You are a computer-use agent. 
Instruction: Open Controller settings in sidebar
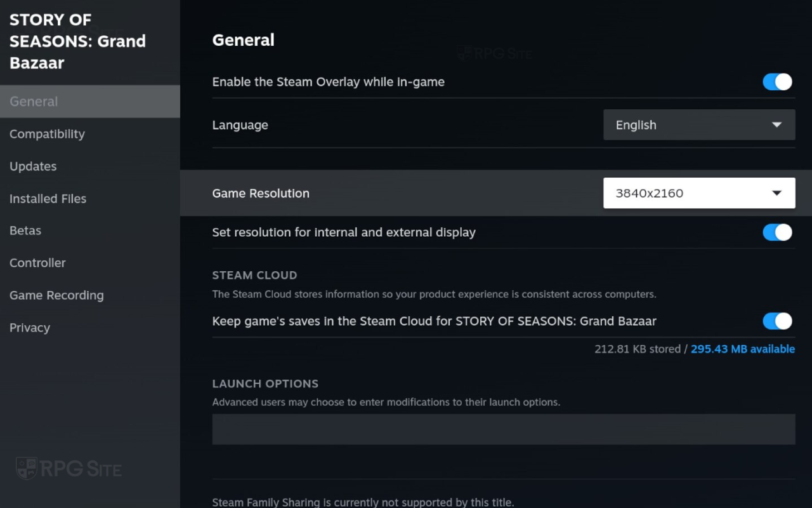click(x=90, y=263)
